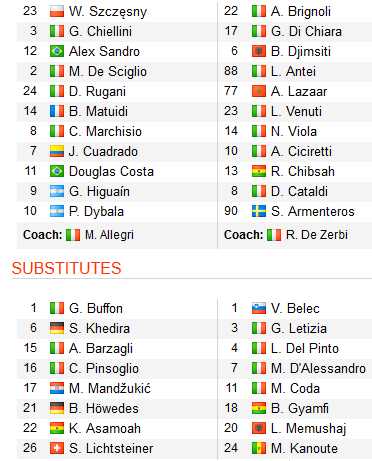This screenshot has width=372, height=461.
Task: Click Sweden flag next to S. Armenteros
Action: click(259, 211)
